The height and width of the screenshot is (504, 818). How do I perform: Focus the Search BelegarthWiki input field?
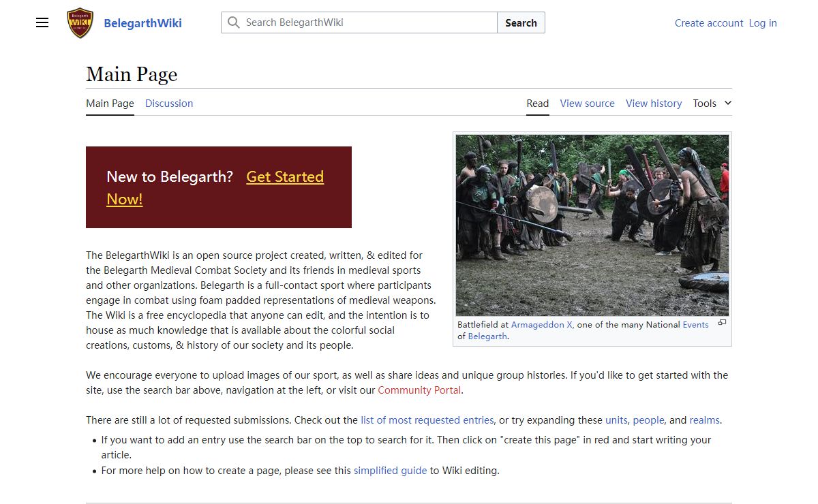(359, 22)
